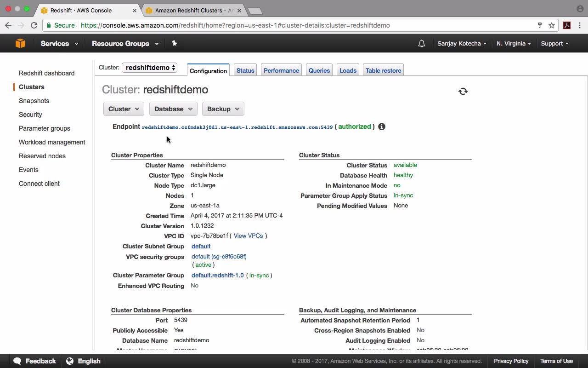
Task: Click the cluster version 1.0.1232 value
Action: click(x=202, y=225)
